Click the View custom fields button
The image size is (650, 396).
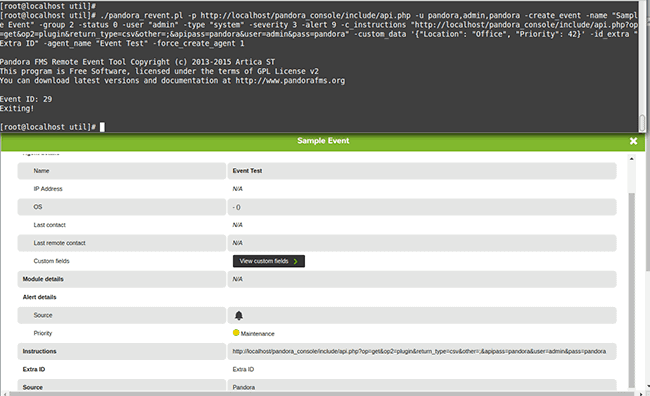(269, 261)
